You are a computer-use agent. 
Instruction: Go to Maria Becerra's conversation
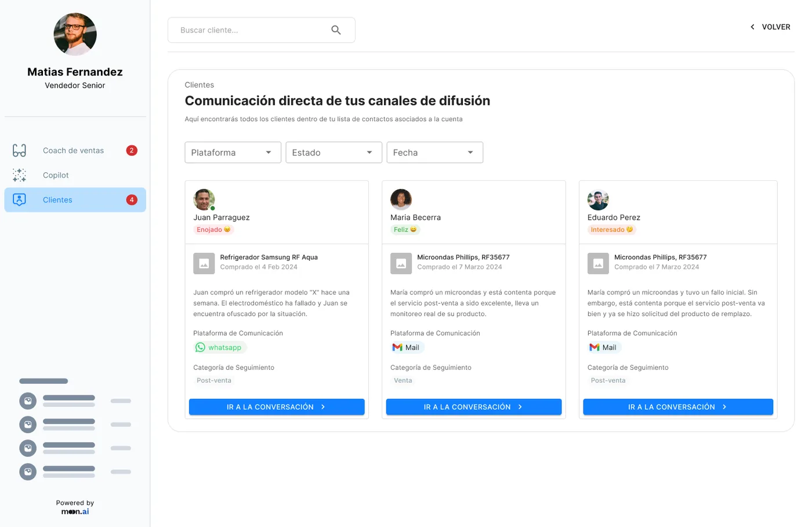pos(474,407)
